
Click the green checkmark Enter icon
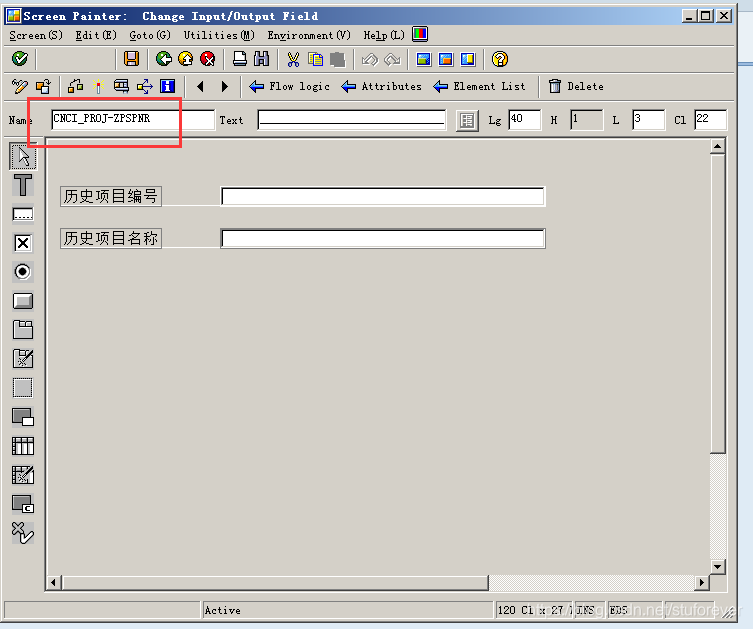pyautogui.click(x=20, y=59)
